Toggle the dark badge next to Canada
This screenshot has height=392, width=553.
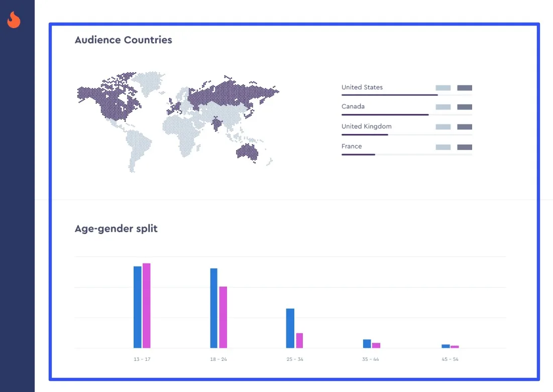pyautogui.click(x=464, y=107)
